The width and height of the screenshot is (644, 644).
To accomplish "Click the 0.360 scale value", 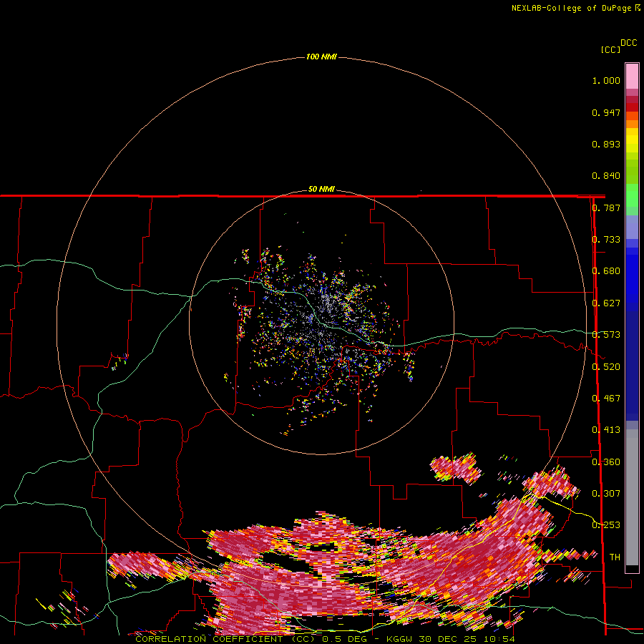I will (x=606, y=462).
